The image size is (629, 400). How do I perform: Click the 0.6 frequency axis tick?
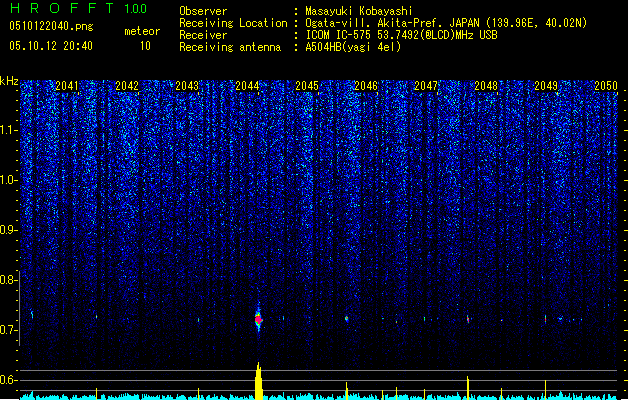coord(9,380)
